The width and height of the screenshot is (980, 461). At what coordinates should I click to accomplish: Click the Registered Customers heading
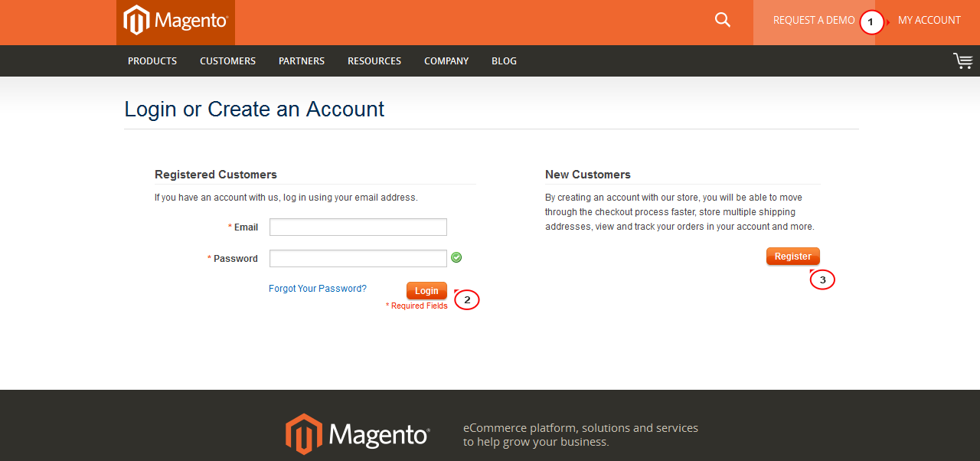click(216, 175)
